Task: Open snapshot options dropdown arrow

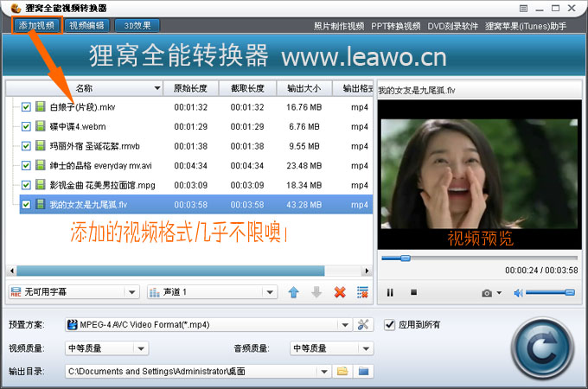Action: 499,293
